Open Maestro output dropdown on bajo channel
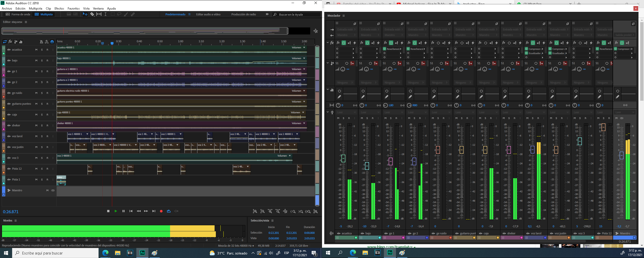 [370, 35]
